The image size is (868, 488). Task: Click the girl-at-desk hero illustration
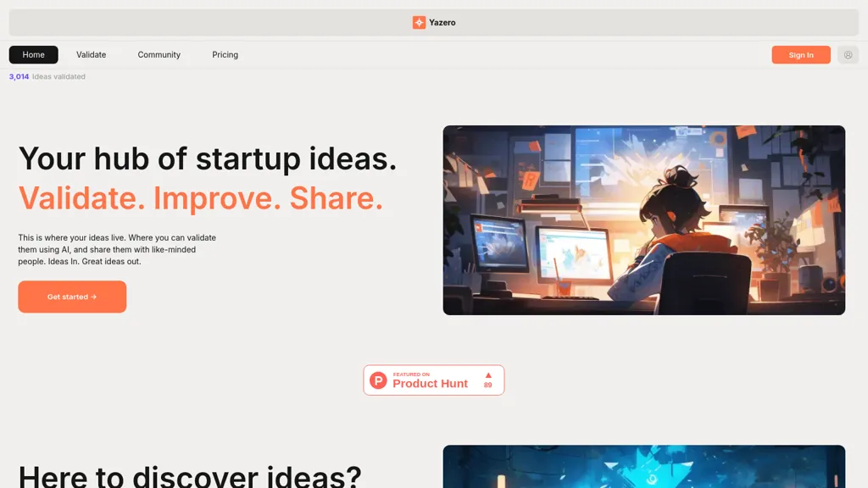(644, 220)
